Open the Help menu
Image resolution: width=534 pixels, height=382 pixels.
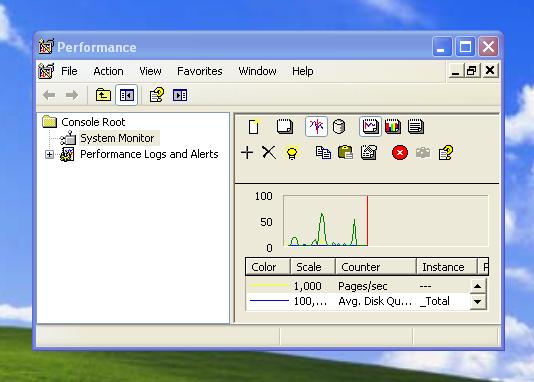pos(303,71)
